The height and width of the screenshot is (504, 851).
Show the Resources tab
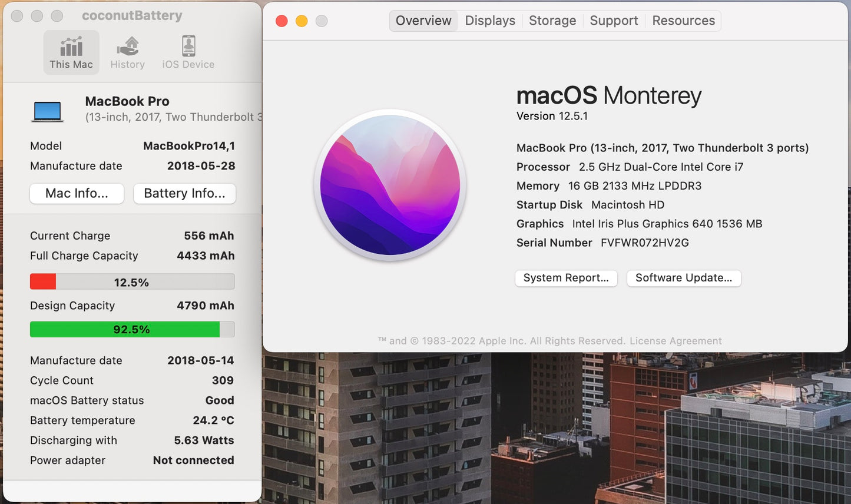tap(683, 21)
